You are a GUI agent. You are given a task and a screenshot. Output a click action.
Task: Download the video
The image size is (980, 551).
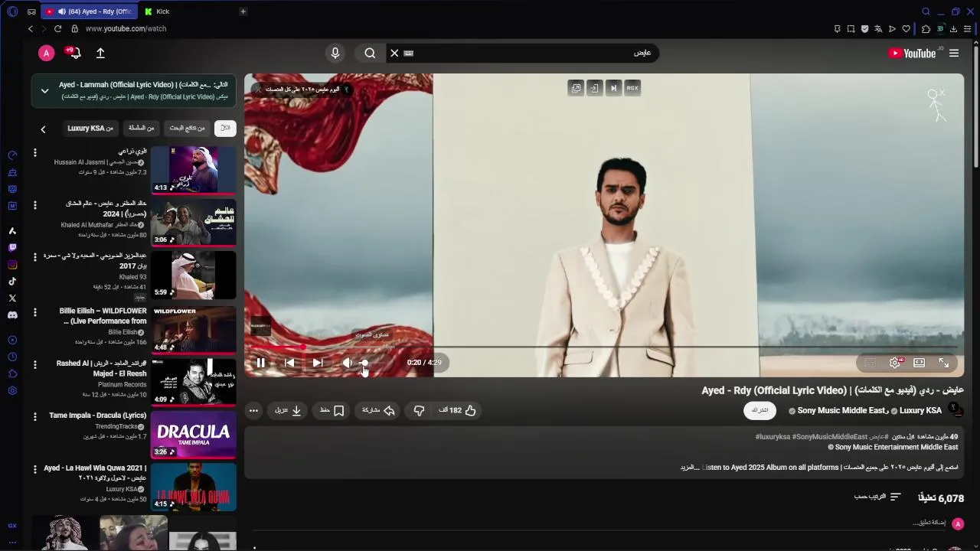[289, 410]
